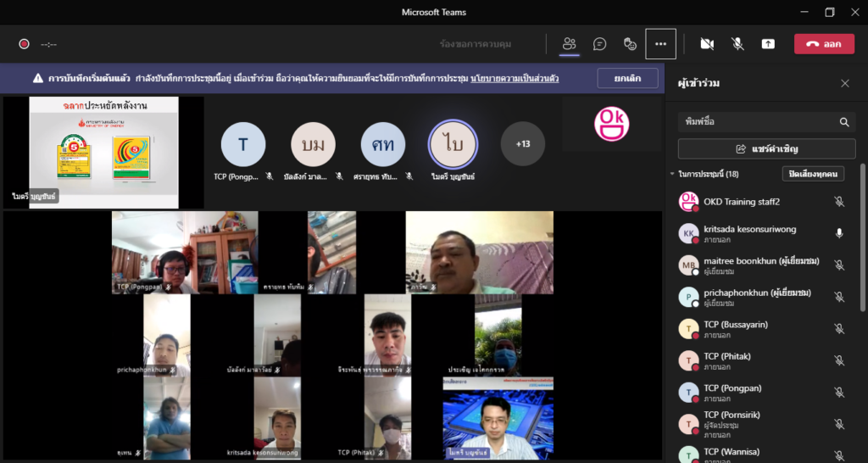Click muted mic icon for OKD Training staff2
Image resolution: width=868 pixels, height=463 pixels.
click(x=839, y=202)
